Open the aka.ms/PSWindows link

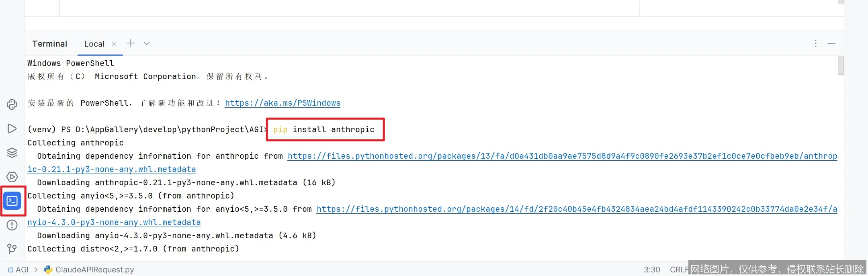[283, 103]
